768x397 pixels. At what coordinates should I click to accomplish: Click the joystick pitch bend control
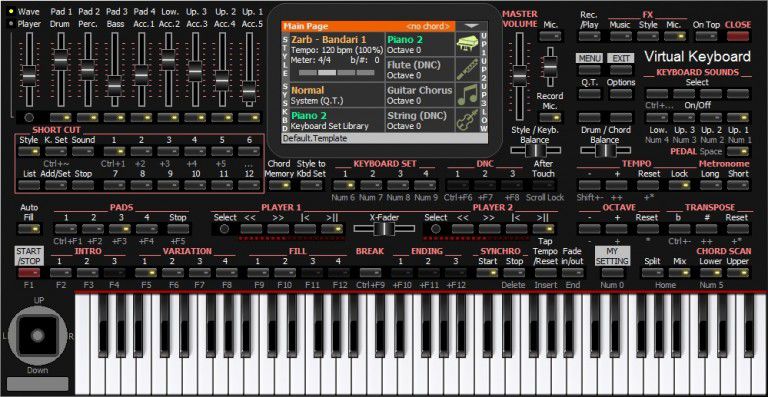click(38, 335)
